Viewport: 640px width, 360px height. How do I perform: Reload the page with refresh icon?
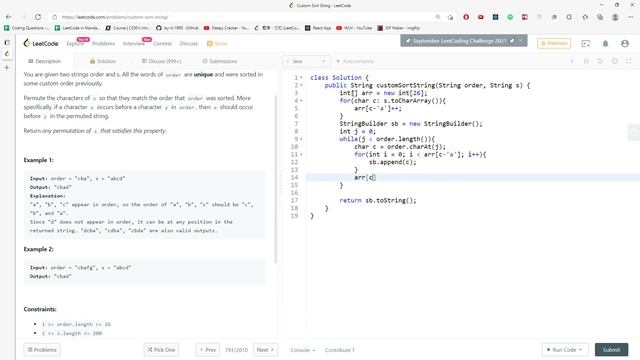(x=38, y=17)
